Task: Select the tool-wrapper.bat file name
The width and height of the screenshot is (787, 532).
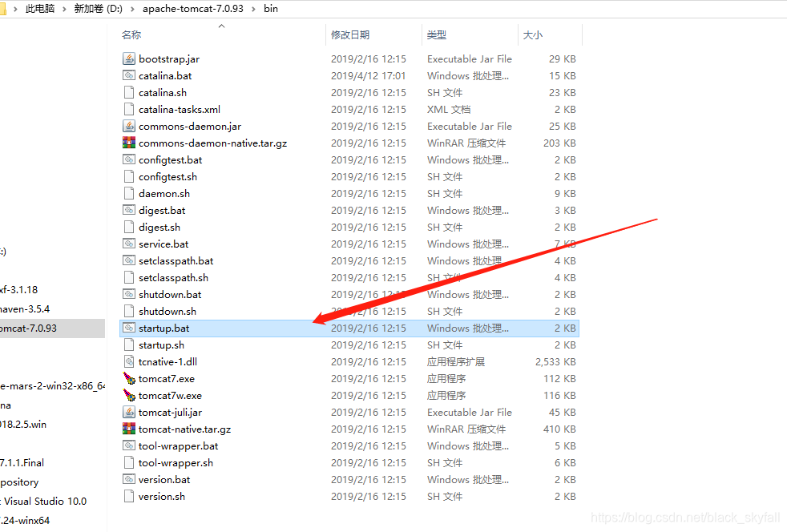Action: pyautogui.click(x=178, y=446)
